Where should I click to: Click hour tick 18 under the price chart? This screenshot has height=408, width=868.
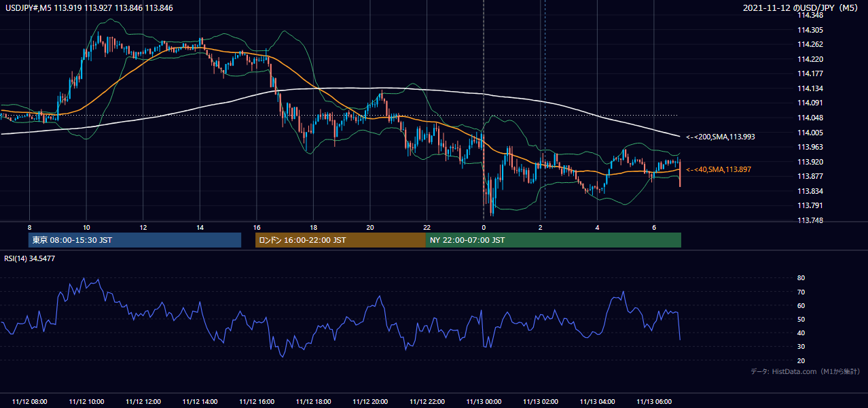[313, 227]
